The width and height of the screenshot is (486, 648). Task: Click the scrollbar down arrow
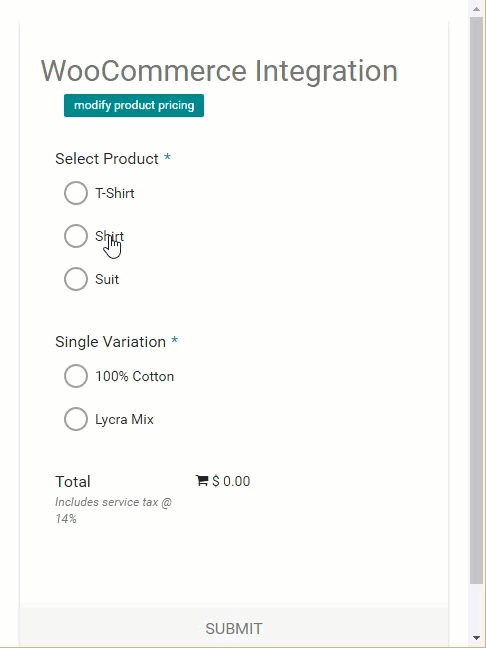coord(476,638)
